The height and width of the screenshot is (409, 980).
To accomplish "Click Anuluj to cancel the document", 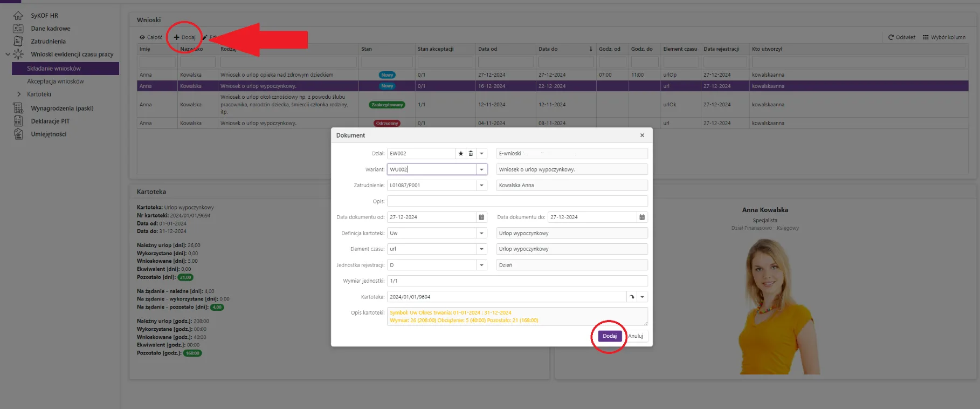I will [636, 336].
